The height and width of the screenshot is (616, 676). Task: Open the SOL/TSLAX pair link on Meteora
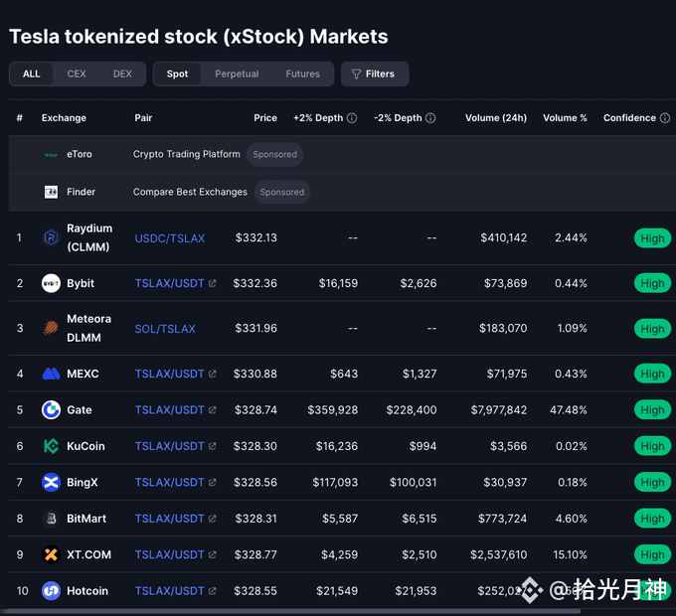pos(165,329)
